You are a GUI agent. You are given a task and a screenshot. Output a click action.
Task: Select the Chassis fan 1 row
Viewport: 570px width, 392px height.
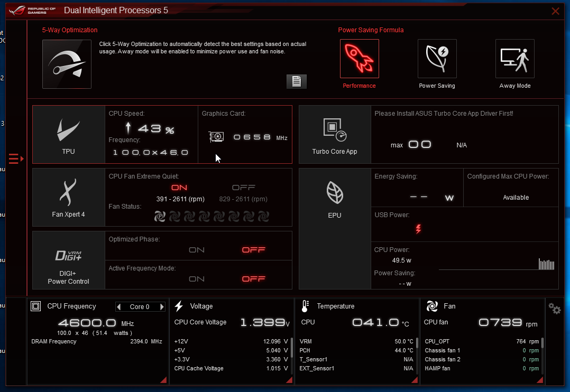point(482,351)
